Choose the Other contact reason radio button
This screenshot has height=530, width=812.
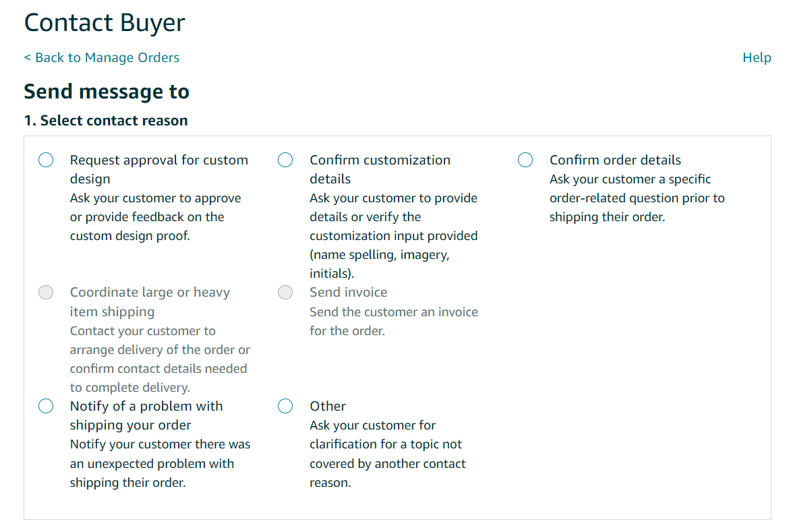point(285,406)
